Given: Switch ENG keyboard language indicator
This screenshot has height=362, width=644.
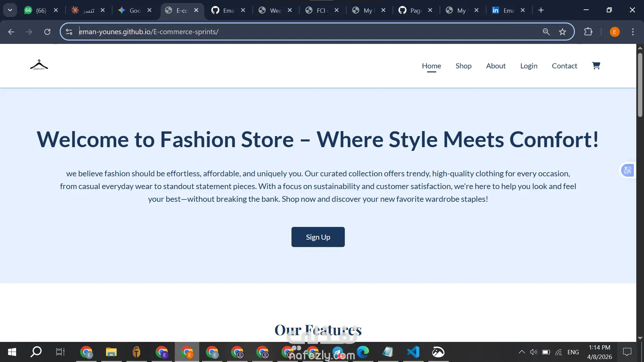Looking at the screenshot, I should 573,352.
